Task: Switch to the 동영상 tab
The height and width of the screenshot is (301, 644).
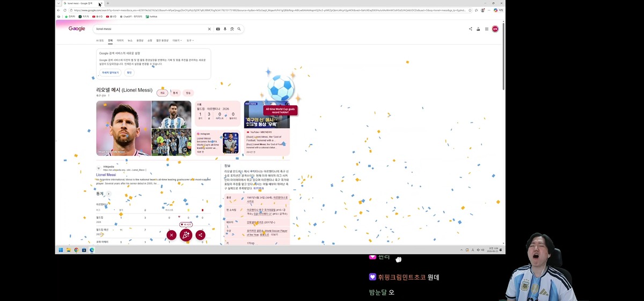Action: pos(140,40)
